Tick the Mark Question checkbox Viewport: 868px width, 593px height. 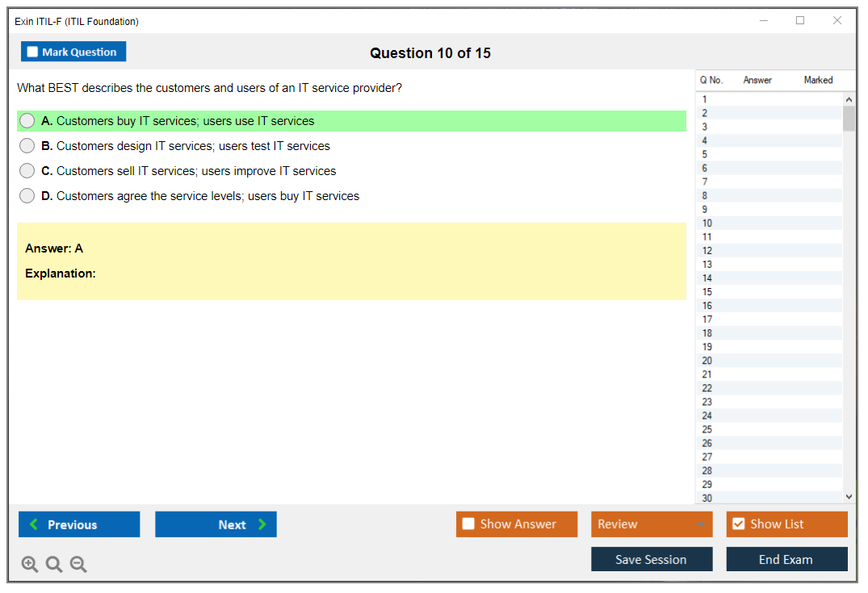33,52
